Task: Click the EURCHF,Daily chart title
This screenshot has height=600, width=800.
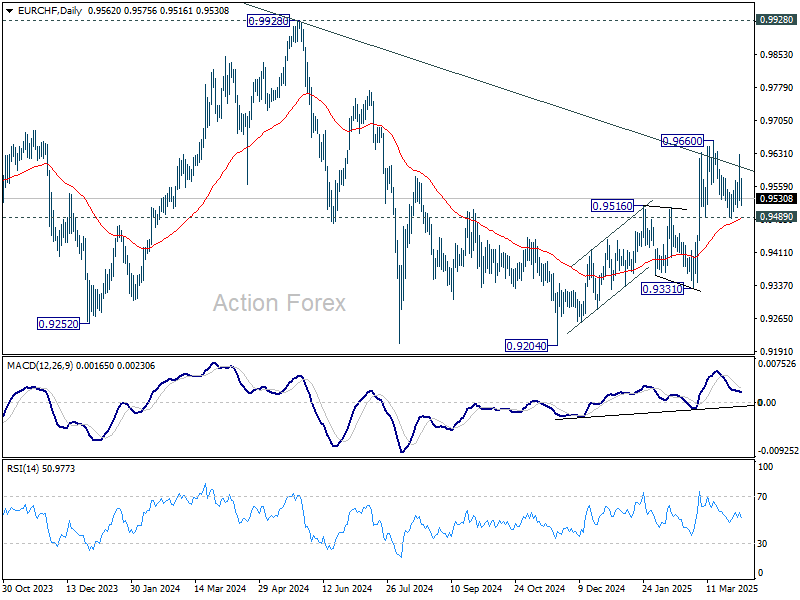Action: (x=49, y=11)
